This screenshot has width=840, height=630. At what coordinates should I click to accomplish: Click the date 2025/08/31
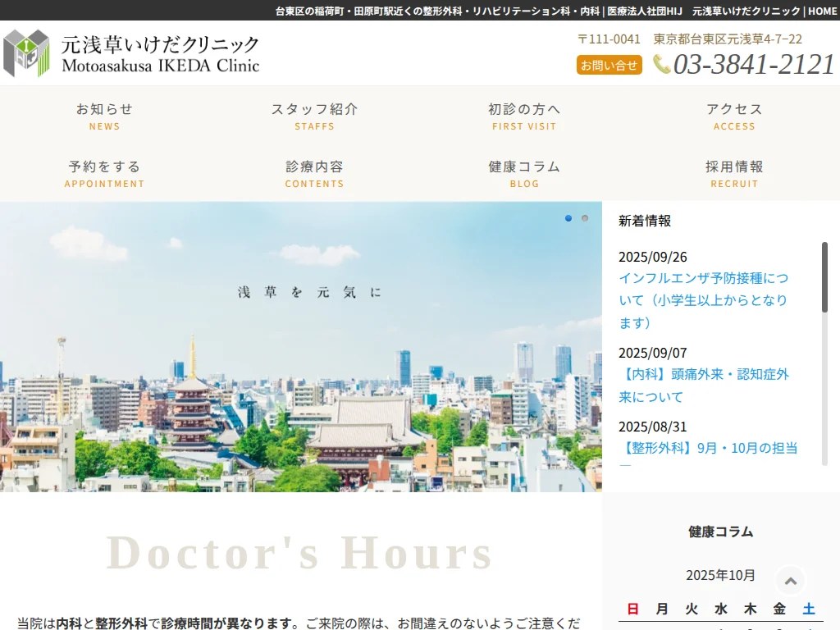coord(652,427)
